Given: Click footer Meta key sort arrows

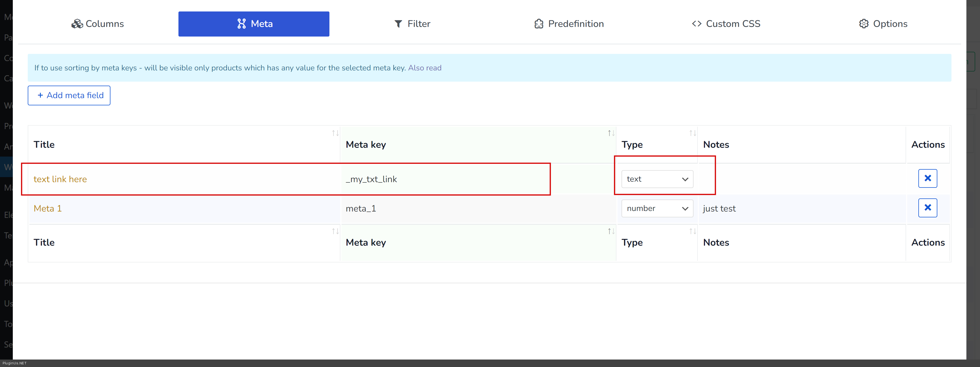Looking at the screenshot, I should tap(611, 231).
